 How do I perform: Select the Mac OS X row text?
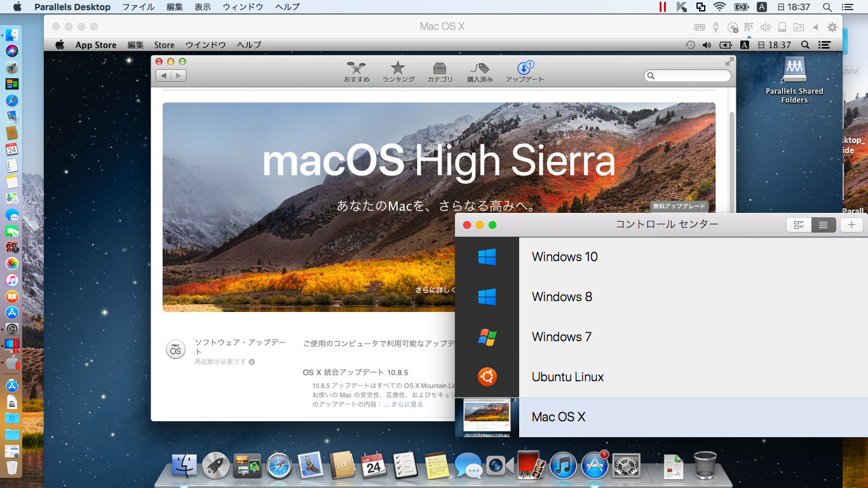point(559,417)
